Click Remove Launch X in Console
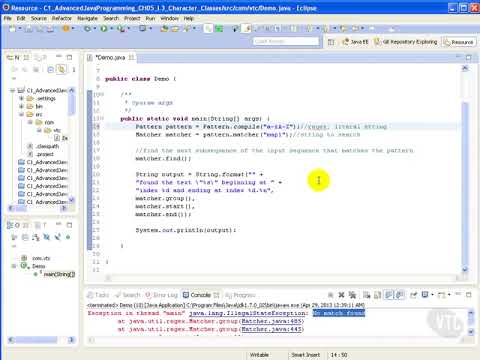This screenshot has height=360, width=480. pos(341,295)
